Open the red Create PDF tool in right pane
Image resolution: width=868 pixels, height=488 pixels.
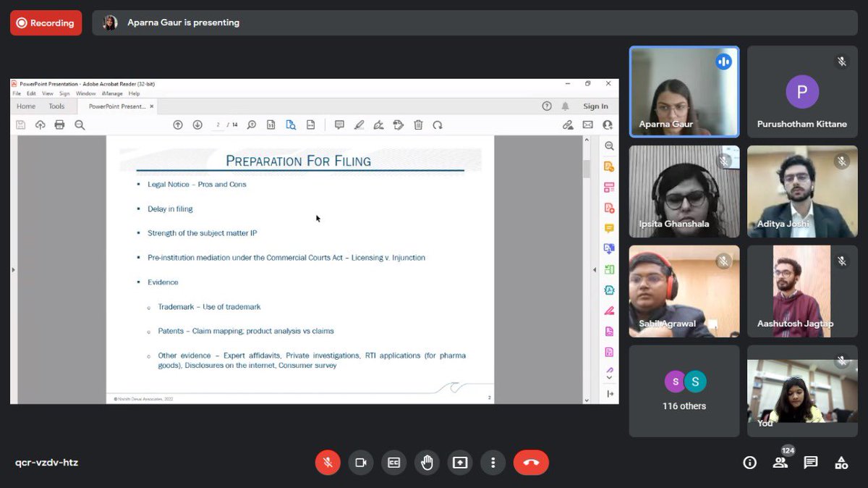[x=609, y=208]
